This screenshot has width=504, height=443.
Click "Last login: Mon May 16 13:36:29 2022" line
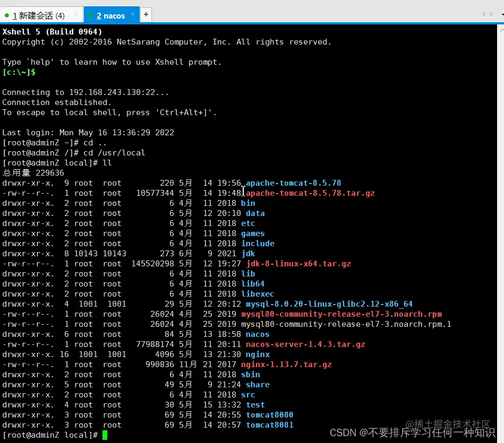coord(88,133)
